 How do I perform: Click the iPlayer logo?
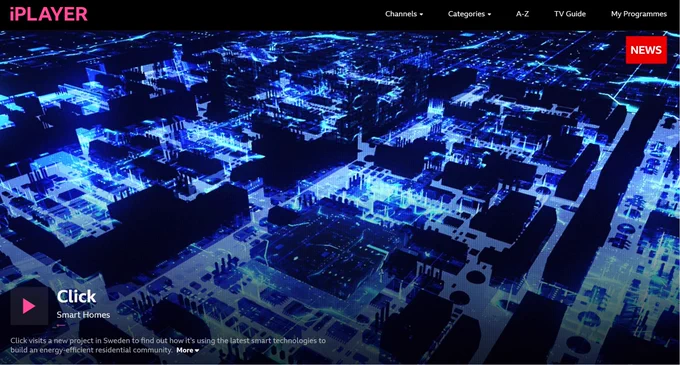pos(48,14)
